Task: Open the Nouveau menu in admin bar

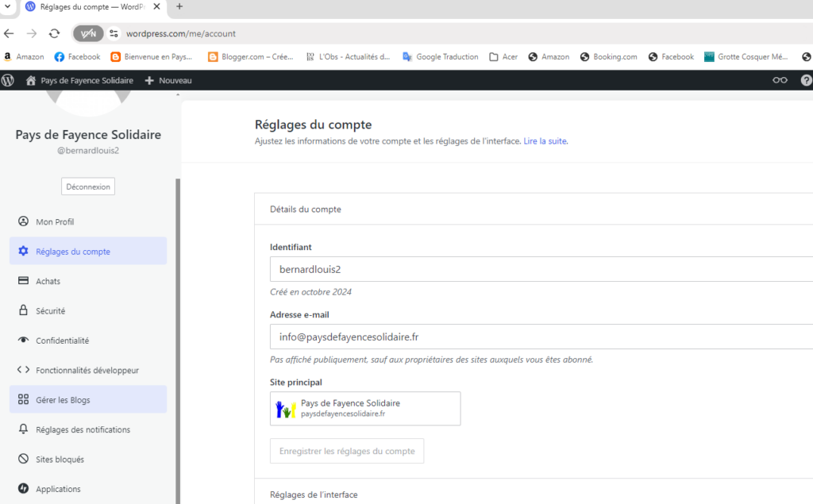Action: pos(168,80)
